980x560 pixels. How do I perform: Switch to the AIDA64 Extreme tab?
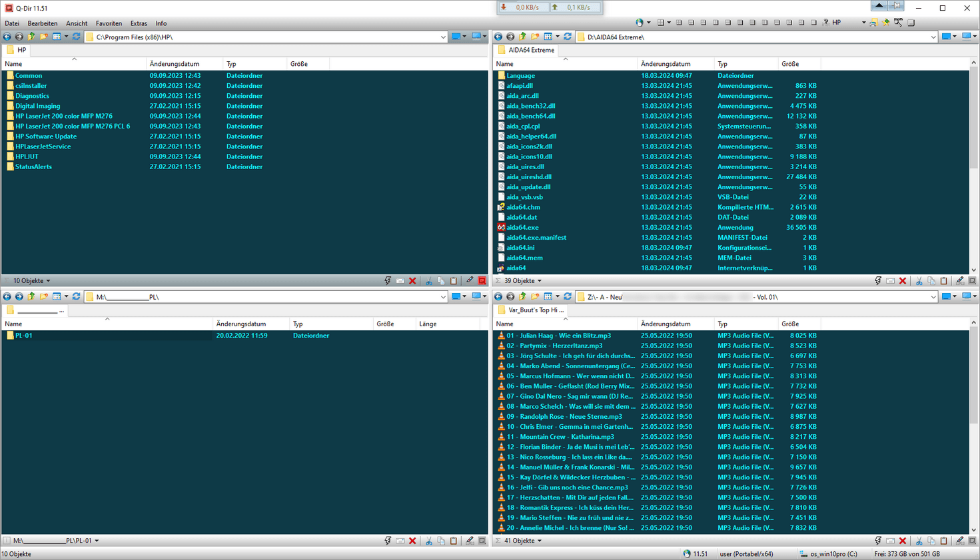point(530,50)
